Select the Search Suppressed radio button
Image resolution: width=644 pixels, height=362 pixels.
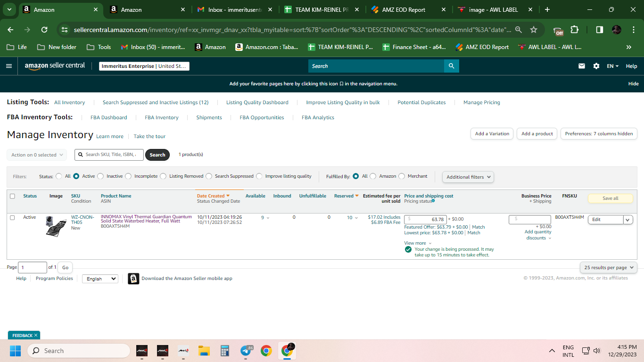(x=209, y=176)
